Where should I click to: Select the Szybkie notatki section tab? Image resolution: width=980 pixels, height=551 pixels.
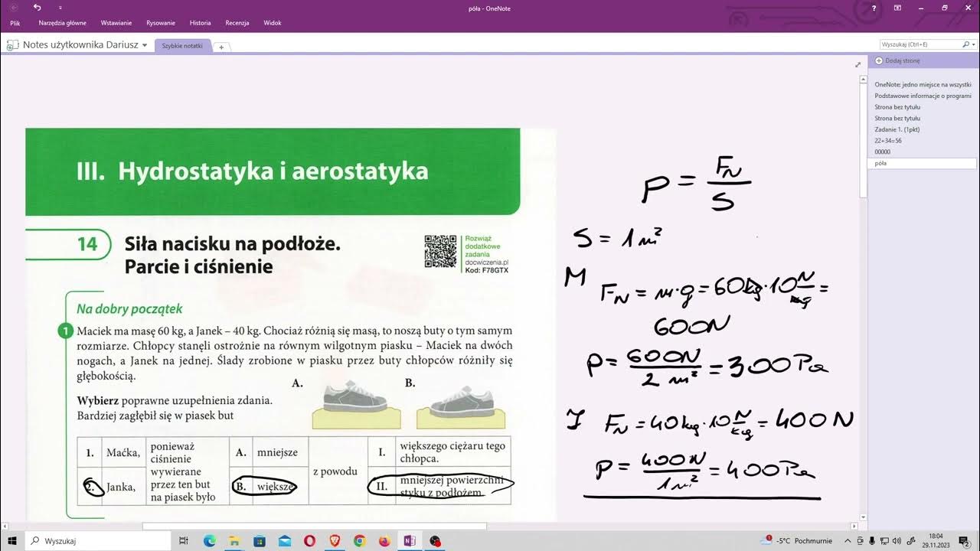182,46
